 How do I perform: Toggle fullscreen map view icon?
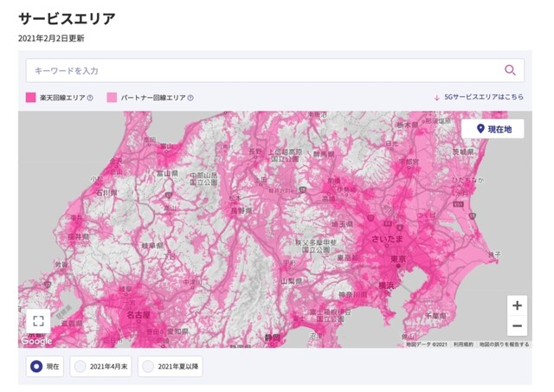[38, 321]
